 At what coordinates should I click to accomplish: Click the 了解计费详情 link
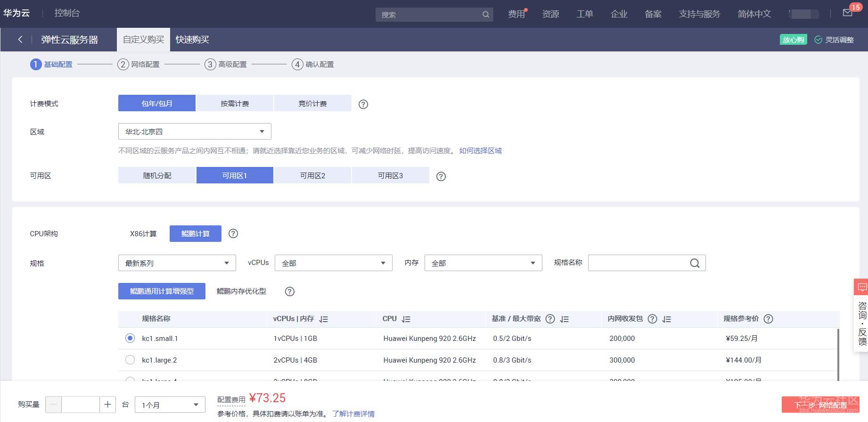click(x=353, y=414)
